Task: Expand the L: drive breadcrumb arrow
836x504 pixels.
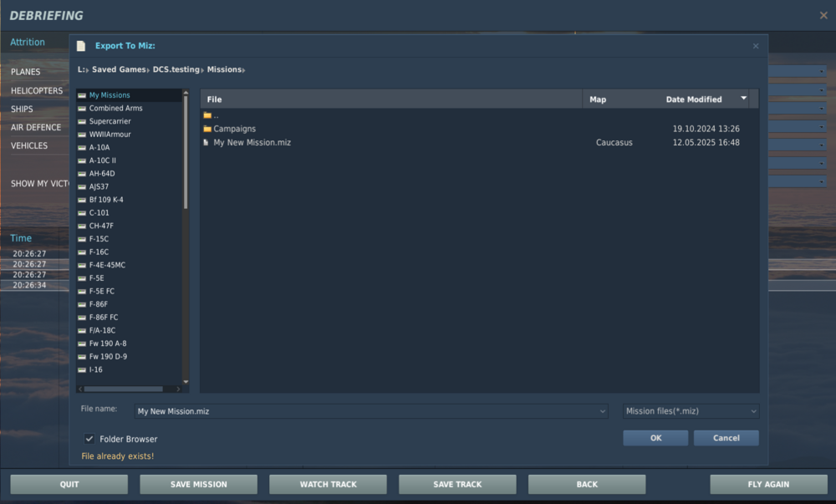Action: click(x=87, y=70)
